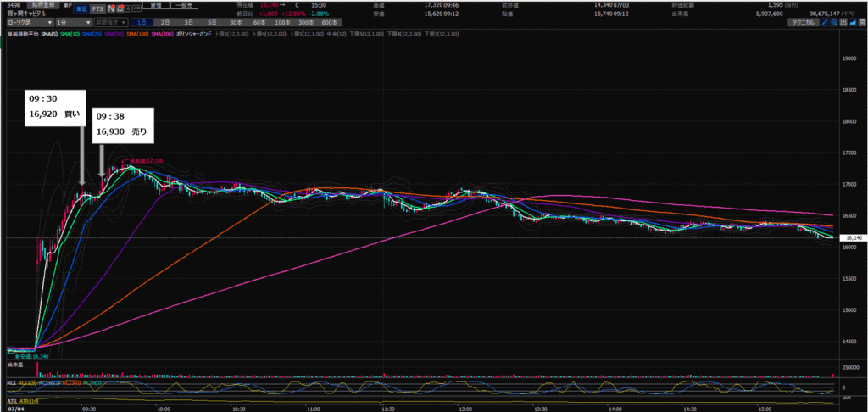Click the current price 16,140 in header
The height and width of the screenshot is (412, 868).
click(x=269, y=5)
